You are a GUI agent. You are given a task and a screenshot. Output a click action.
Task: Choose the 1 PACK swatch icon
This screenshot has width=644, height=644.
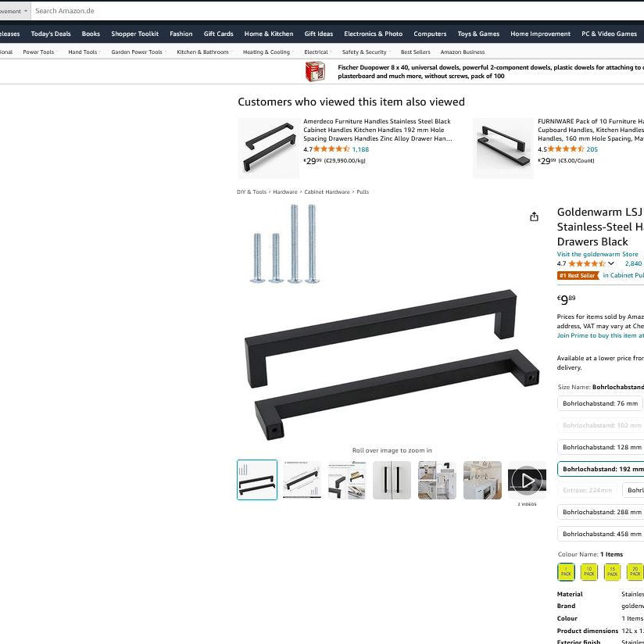tap(566, 571)
